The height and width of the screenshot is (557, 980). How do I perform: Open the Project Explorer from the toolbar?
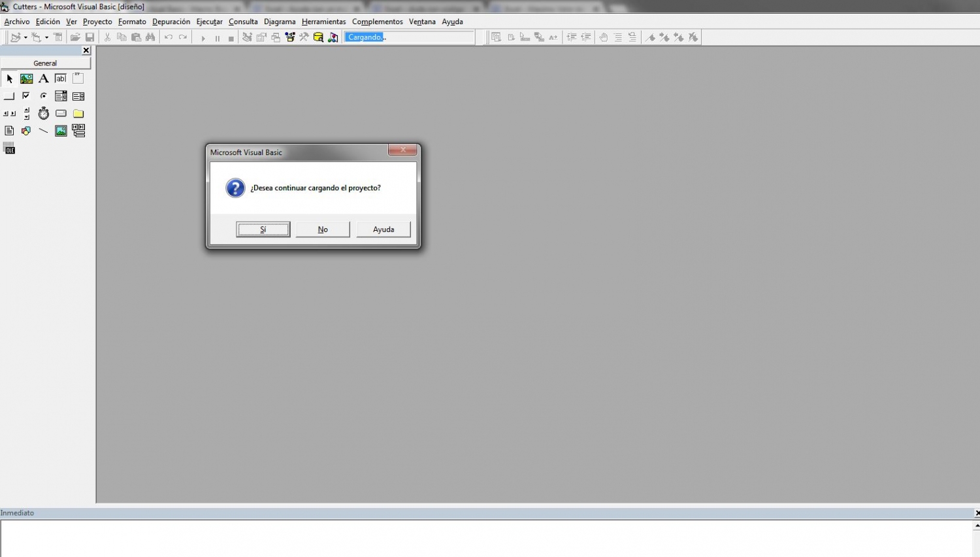tap(247, 37)
